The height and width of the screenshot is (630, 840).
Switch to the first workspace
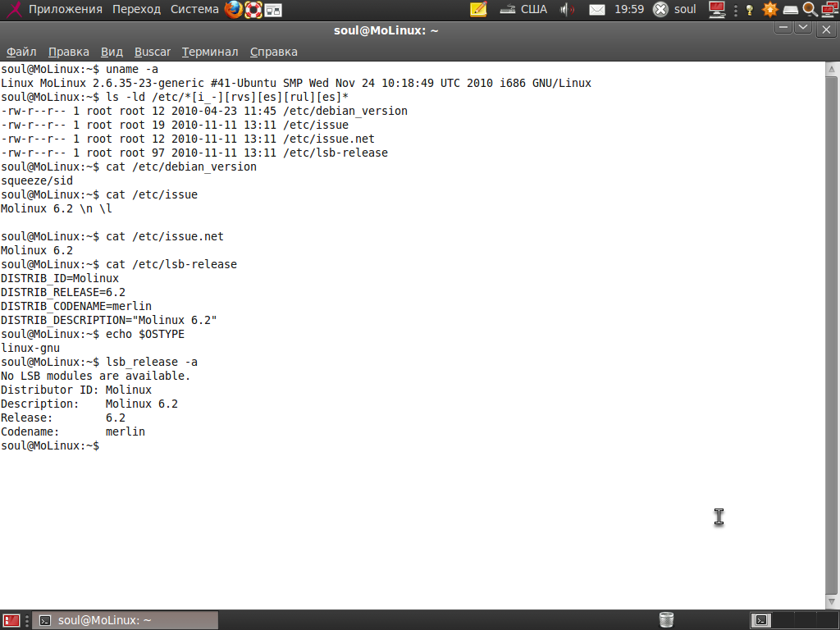(760, 620)
